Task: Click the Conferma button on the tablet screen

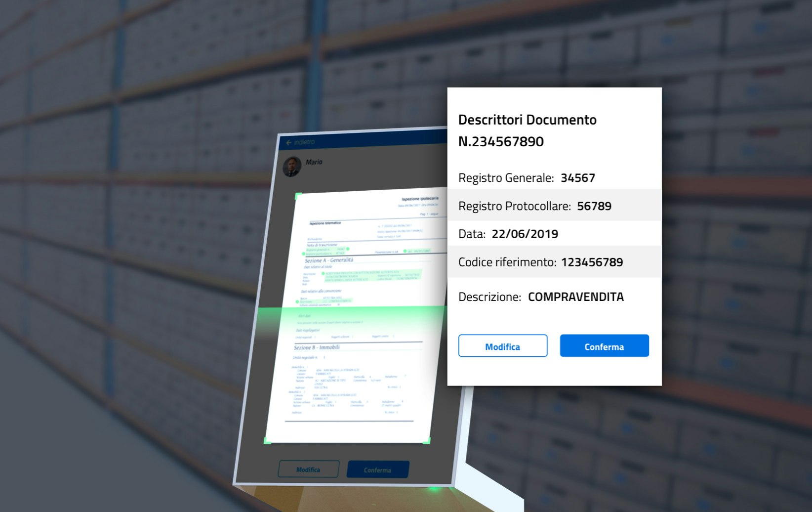Action: point(378,469)
